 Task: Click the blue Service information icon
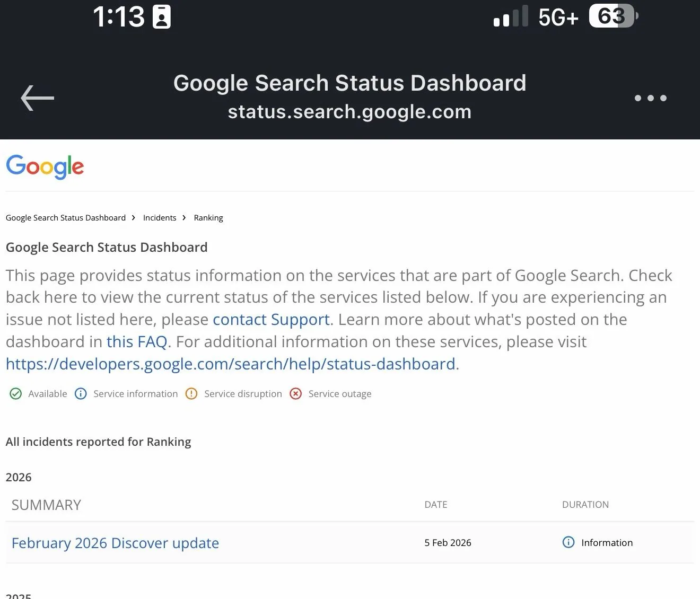click(81, 394)
